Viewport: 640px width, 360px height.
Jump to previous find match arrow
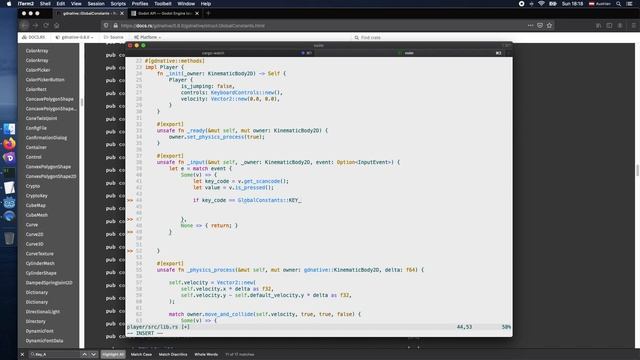click(84, 354)
